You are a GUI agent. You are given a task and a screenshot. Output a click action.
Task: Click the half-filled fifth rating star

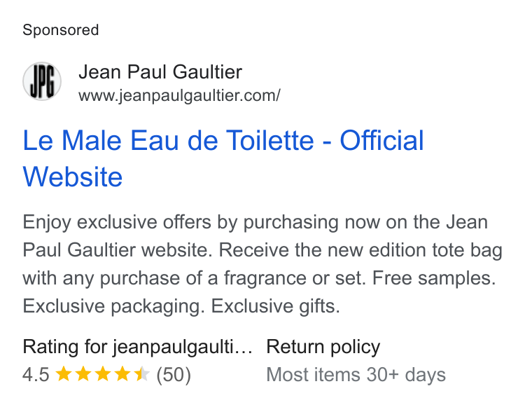coord(141,374)
